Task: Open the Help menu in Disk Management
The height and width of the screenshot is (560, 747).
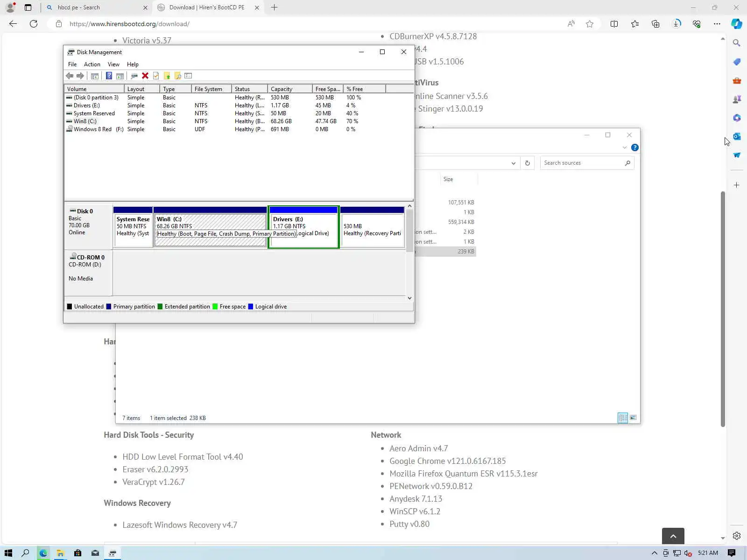Action: 133,64
